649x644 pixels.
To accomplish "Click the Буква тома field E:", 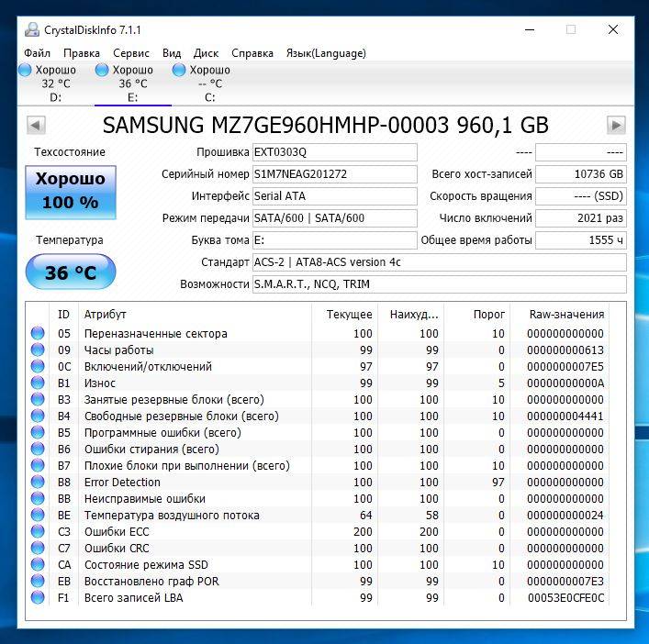I will tap(334, 240).
